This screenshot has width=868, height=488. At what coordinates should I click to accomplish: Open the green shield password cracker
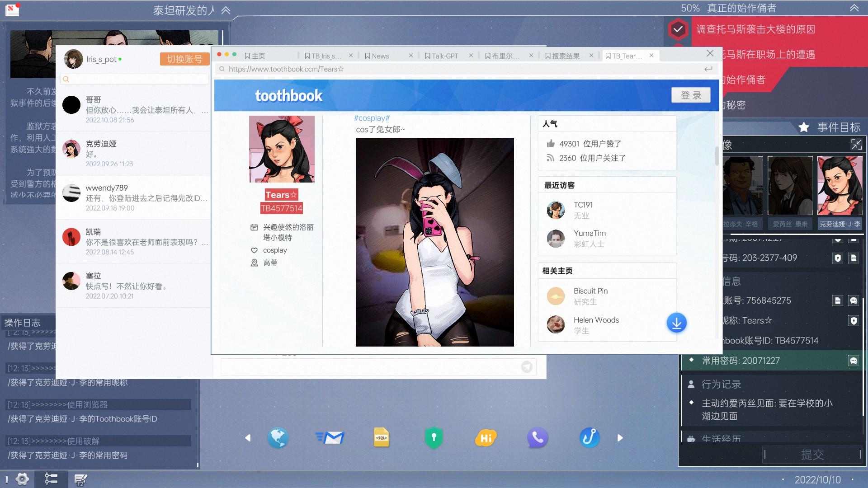tap(434, 438)
